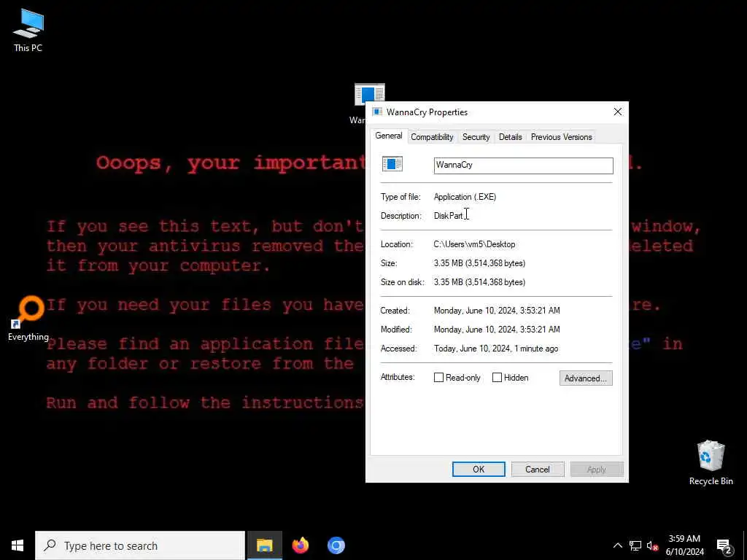Click the Application (.EXE) type text

[465, 197]
